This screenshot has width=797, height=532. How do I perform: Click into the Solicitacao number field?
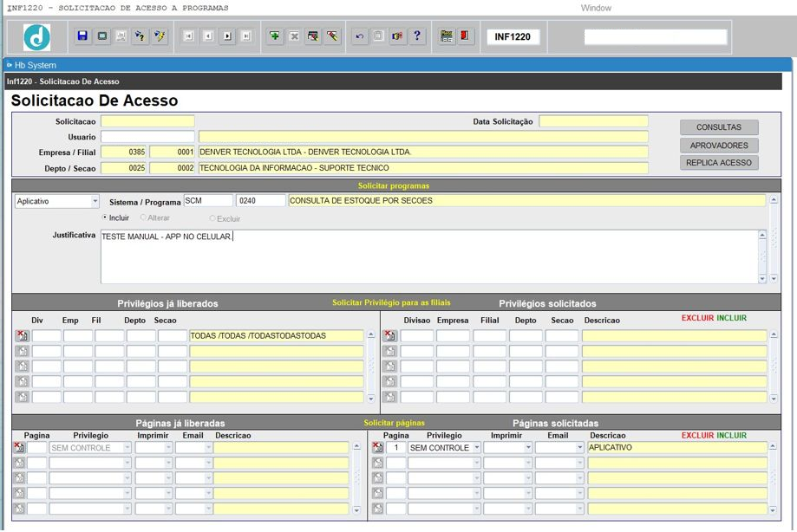pyautogui.click(x=147, y=120)
